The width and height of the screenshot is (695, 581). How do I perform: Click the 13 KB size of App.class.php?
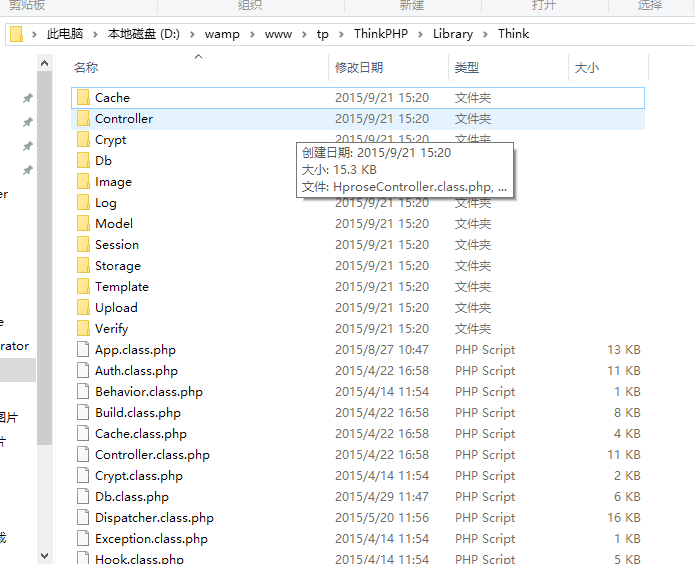[624, 350]
